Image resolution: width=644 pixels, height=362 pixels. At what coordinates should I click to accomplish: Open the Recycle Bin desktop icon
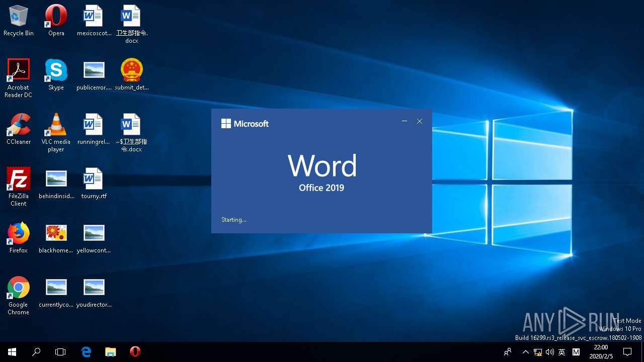coord(19,21)
